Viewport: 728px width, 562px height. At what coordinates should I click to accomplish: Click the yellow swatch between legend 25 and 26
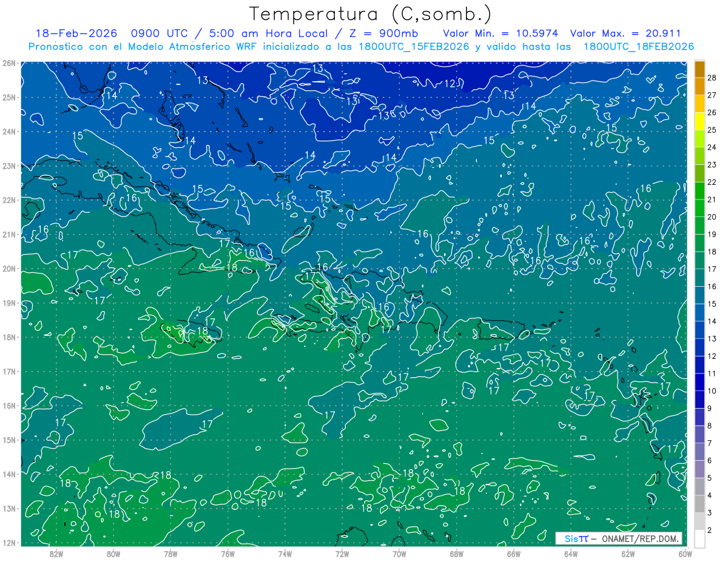(699, 121)
